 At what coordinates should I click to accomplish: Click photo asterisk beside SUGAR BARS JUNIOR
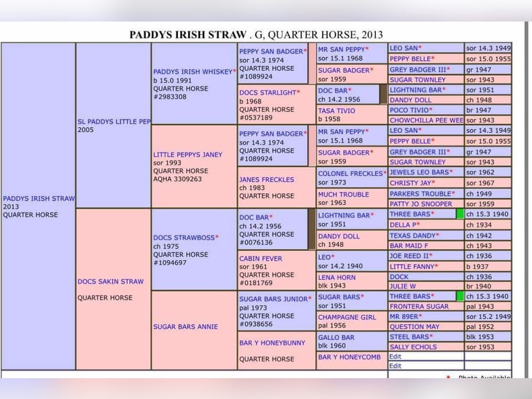[310, 299]
